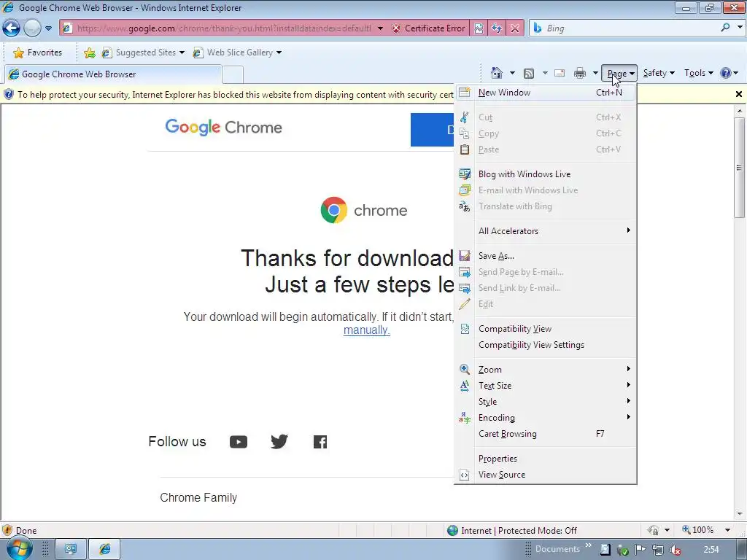Open a new blank tab
The width and height of the screenshot is (747, 560).
coord(233,75)
